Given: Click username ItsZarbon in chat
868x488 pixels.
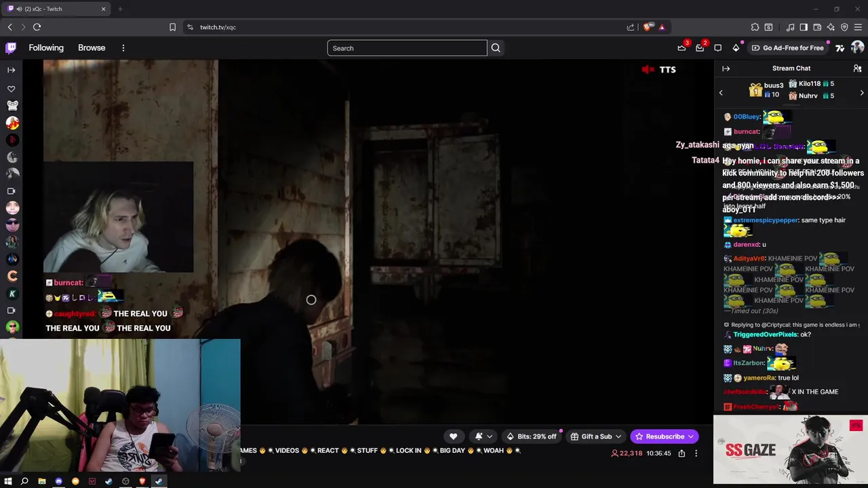Looking at the screenshot, I should click(749, 363).
